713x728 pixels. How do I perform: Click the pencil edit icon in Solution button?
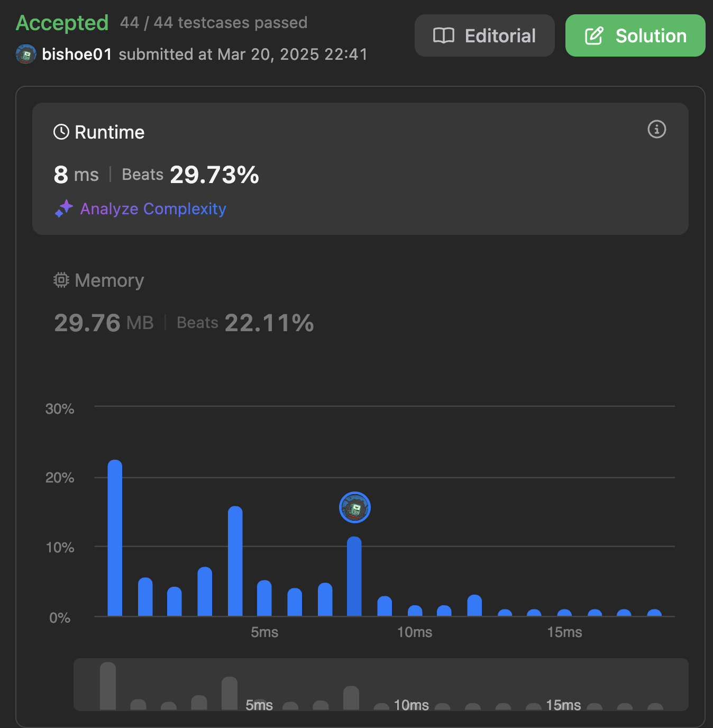point(594,35)
